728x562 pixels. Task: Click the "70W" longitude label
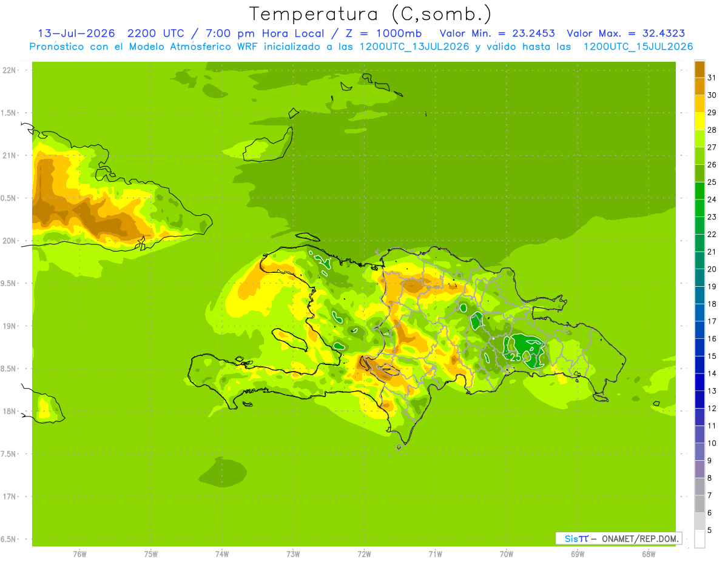point(506,554)
